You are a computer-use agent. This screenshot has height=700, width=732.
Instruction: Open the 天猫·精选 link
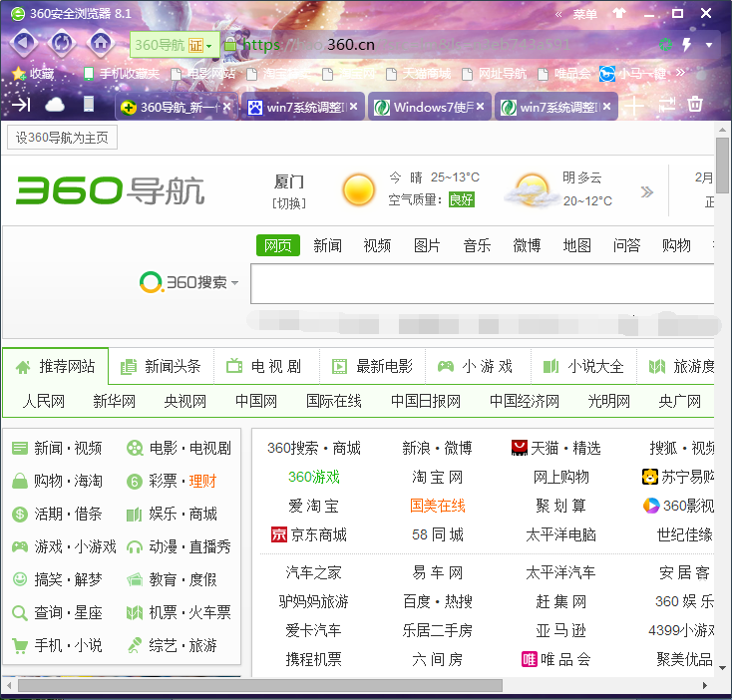pyautogui.click(x=556, y=448)
